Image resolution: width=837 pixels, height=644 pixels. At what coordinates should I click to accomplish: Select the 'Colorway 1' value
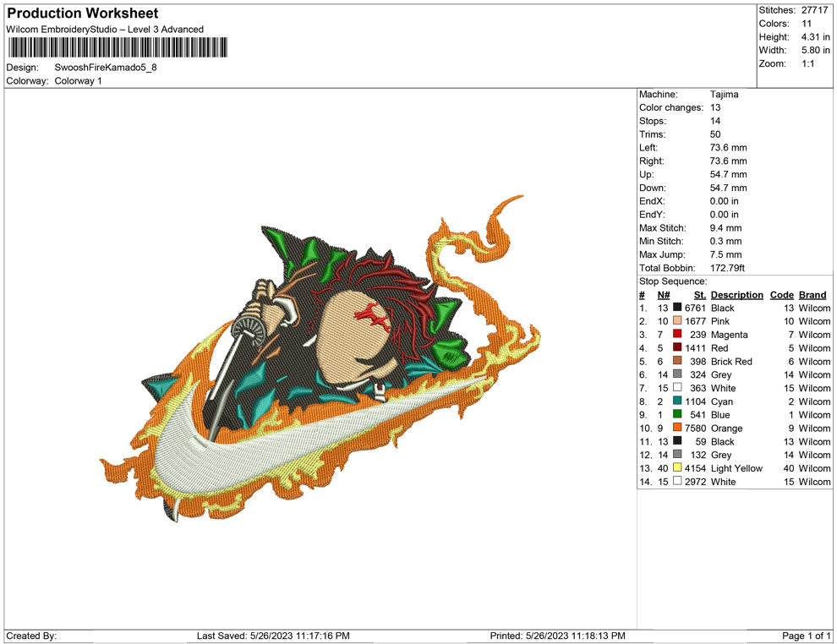(x=78, y=81)
